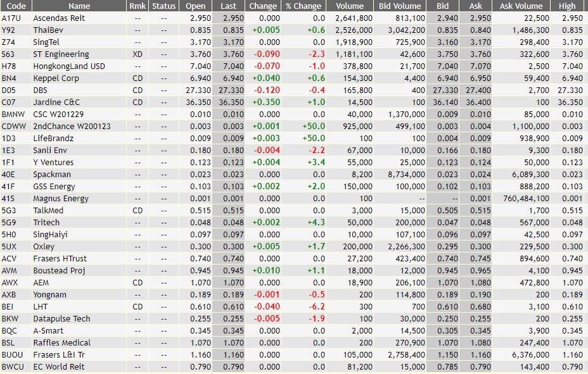The width and height of the screenshot is (588, 374).
Task: Click stock code BN4
Action: [9, 78]
